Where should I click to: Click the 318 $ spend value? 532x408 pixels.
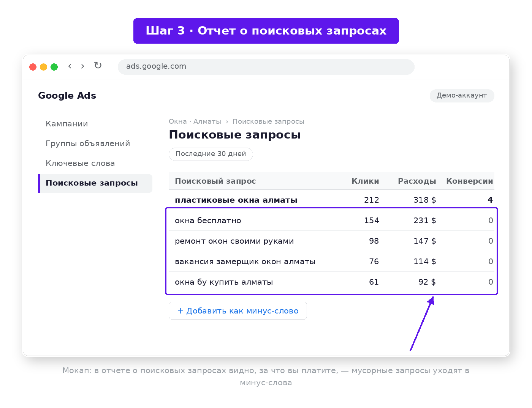point(425,200)
